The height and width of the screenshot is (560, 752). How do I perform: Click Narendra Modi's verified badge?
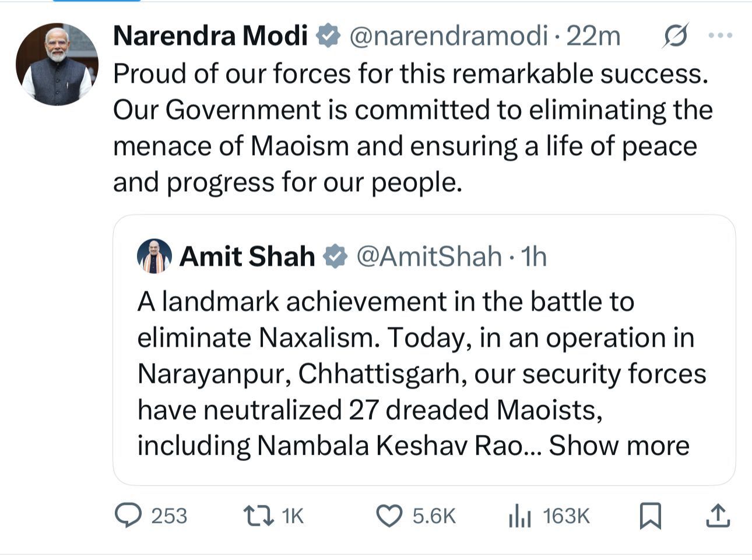point(328,36)
